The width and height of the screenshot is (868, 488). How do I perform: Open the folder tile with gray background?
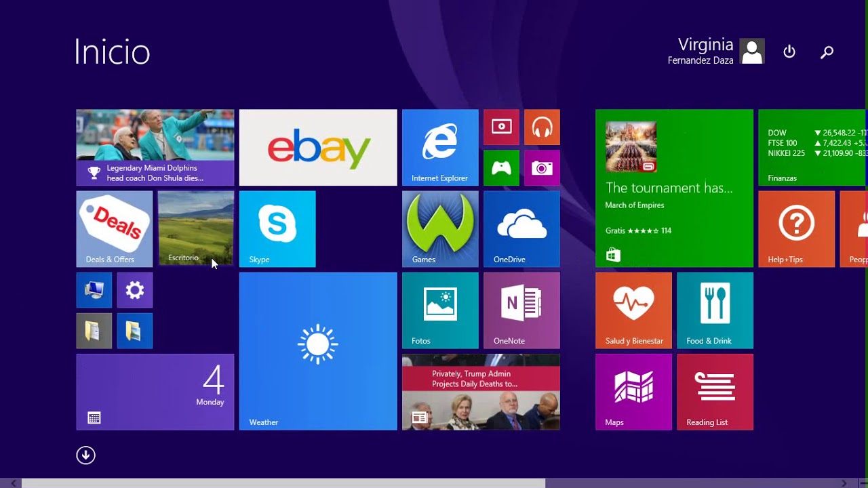point(94,331)
